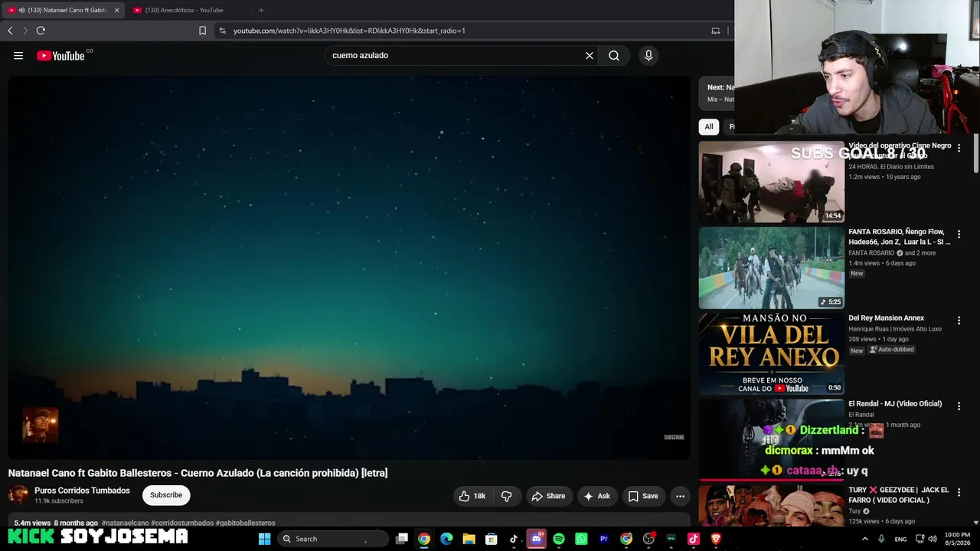Image resolution: width=980 pixels, height=551 pixels.
Task: Open the Vila Del Rey Anexo video thumbnail
Action: click(x=772, y=354)
